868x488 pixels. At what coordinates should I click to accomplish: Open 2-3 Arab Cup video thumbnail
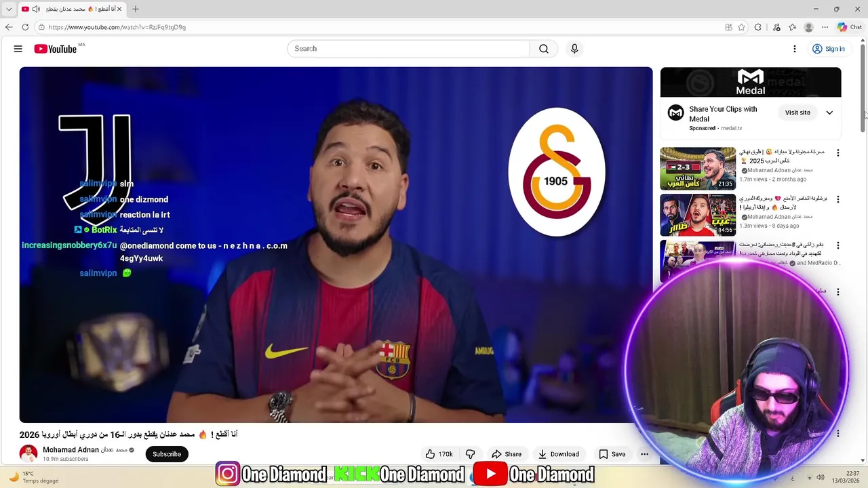[x=698, y=169]
